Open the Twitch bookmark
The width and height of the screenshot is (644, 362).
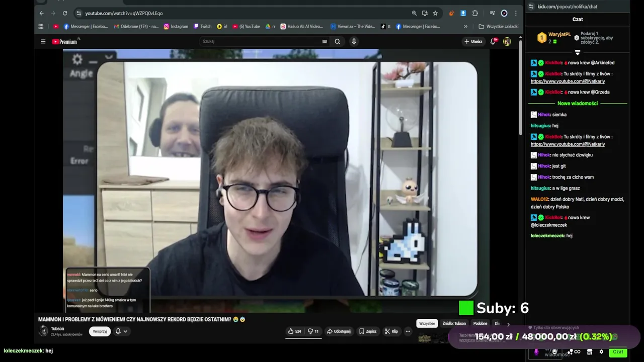pyautogui.click(x=203, y=26)
